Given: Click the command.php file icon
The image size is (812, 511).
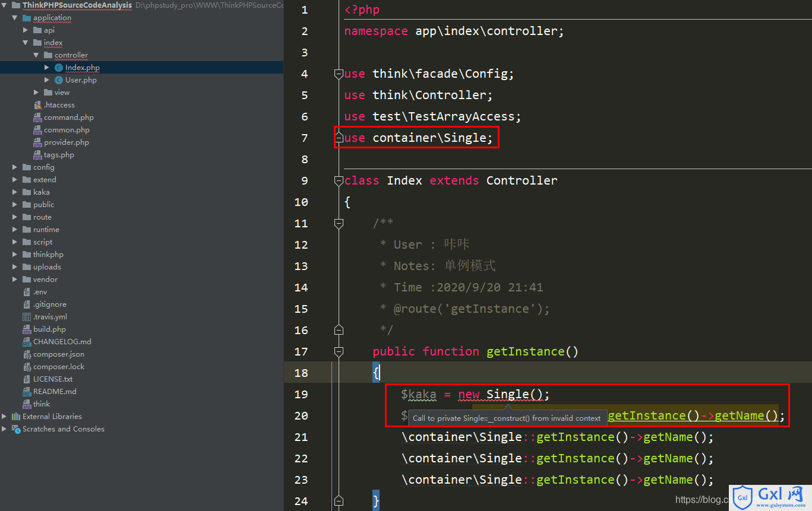Looking at the screenshot, I should [37, 118].
